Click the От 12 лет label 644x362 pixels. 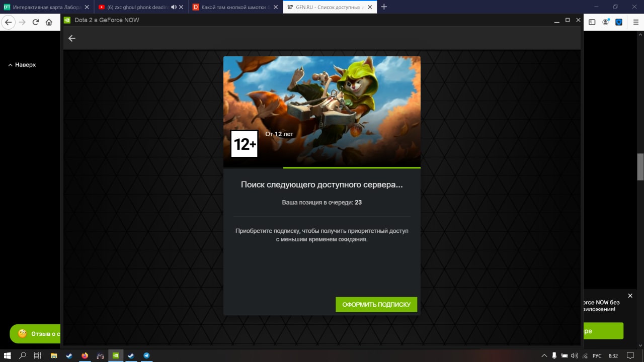279,134
